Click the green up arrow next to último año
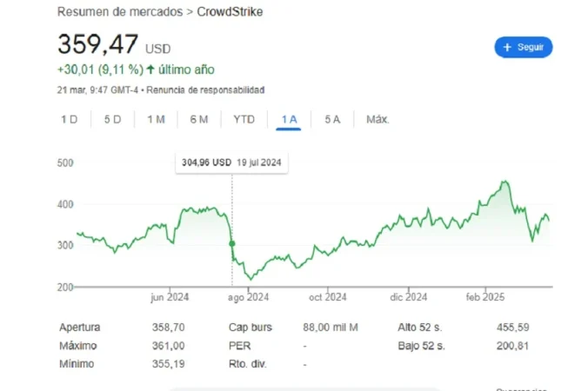 tap(150, 70)
